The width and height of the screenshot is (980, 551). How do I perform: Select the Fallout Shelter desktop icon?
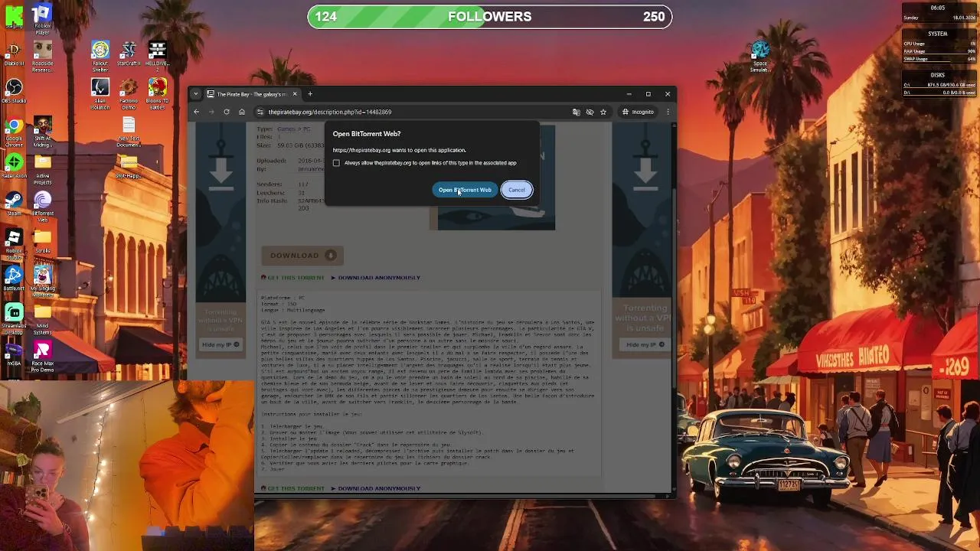coord(100,57)
